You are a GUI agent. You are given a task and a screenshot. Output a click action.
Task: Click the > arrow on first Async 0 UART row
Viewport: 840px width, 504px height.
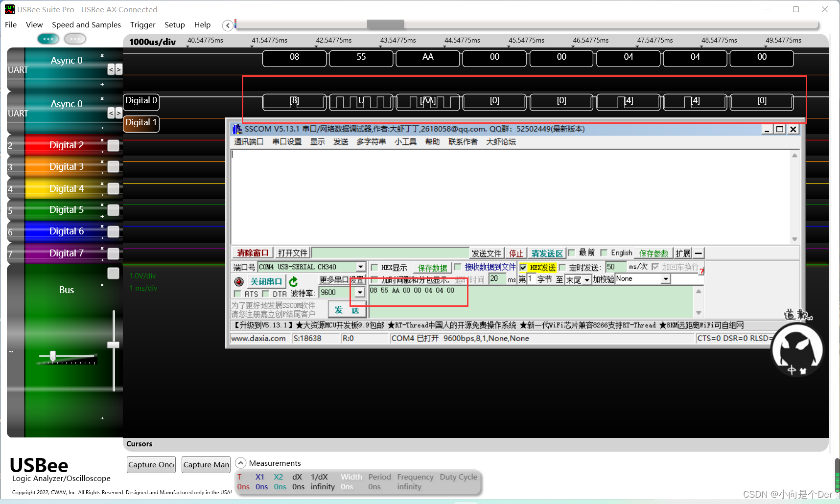(118, 69)
